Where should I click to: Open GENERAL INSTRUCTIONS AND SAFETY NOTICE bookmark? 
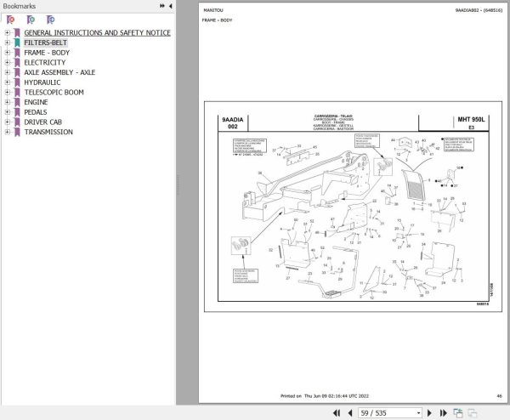[97, 32]
